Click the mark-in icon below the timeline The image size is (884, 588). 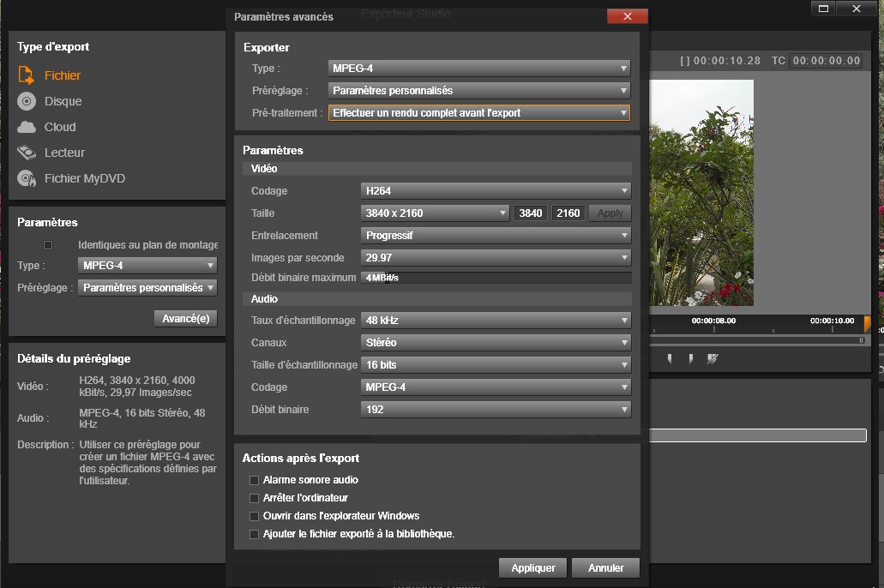pos(669,358)
